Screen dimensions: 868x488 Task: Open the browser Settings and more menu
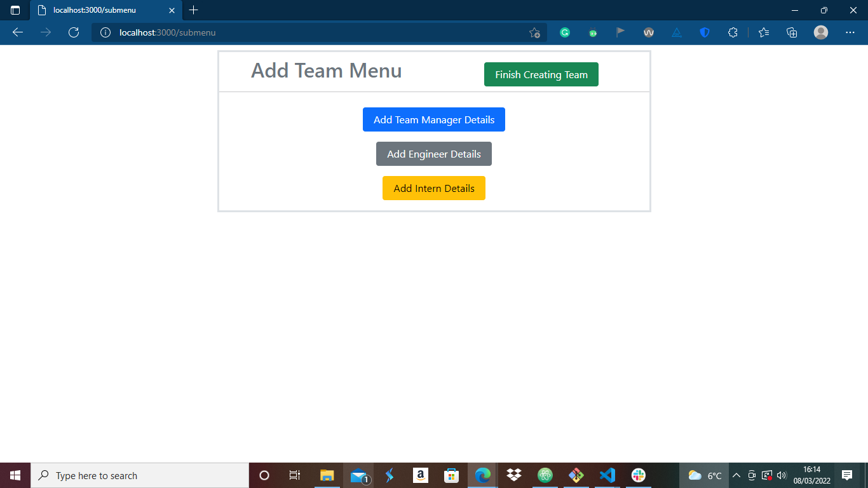pyautogui.click(x=850, y=32)
